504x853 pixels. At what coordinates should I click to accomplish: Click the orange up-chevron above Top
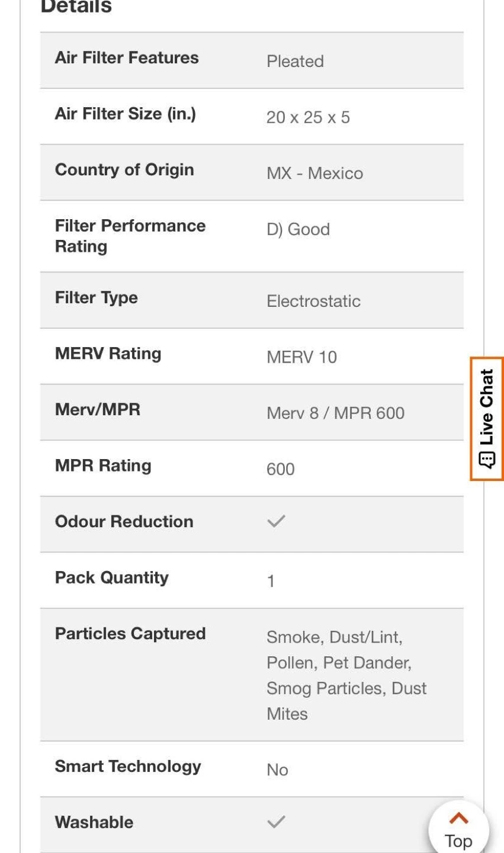459,819
